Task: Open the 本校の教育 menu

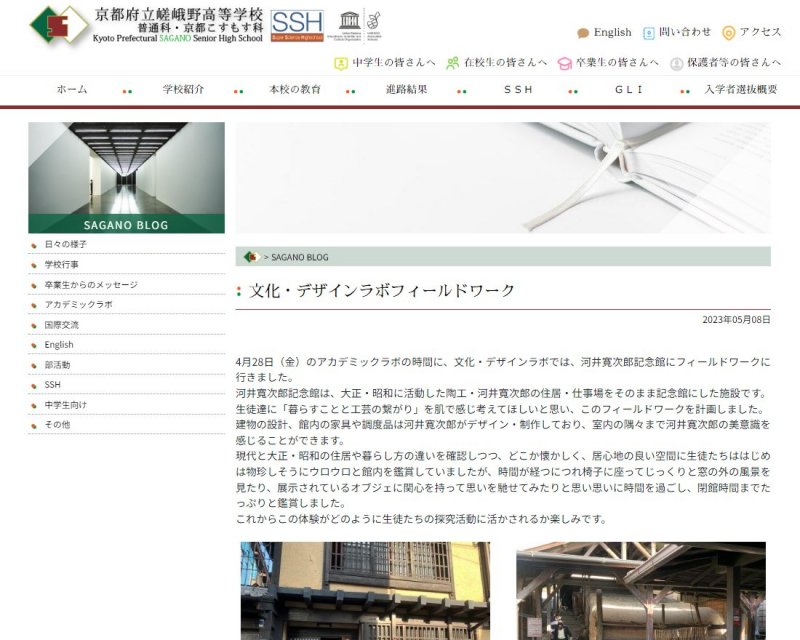Action: (295, 89)
